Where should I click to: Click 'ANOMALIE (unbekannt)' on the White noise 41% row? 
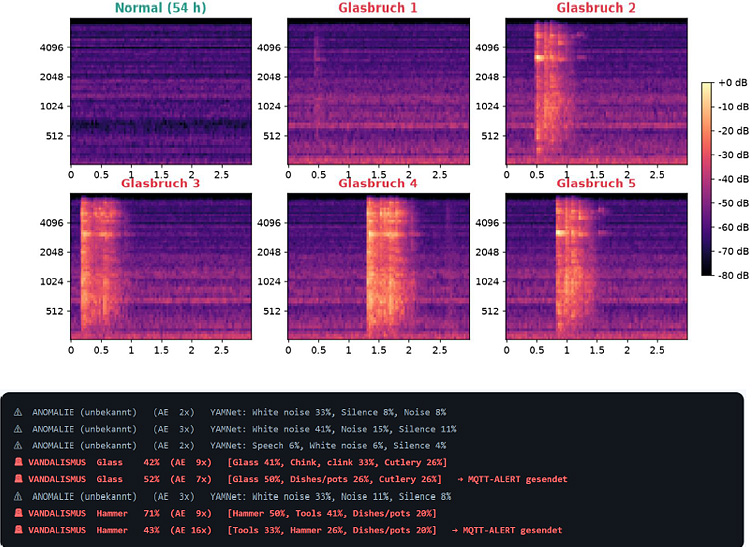tap(84, 429)
